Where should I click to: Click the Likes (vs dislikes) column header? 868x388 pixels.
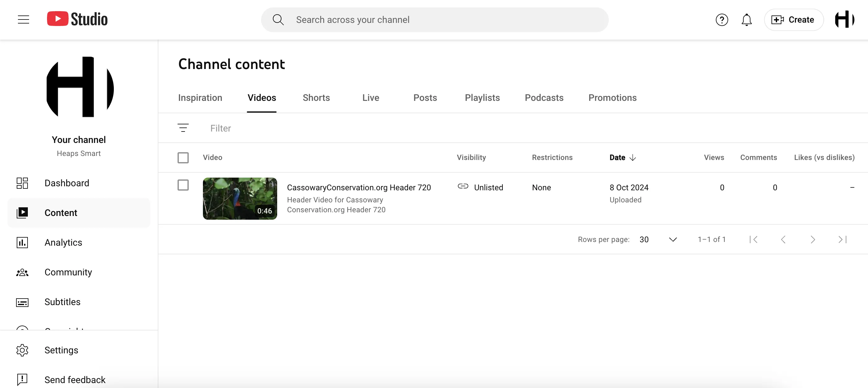pyautogui.click(x=824, y=157)
